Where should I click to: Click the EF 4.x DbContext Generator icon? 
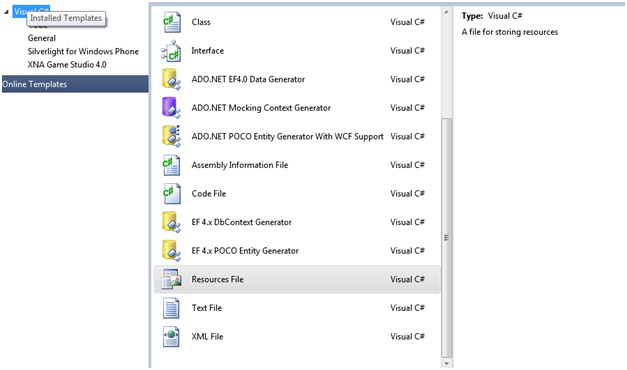click(x=172, y=222)
